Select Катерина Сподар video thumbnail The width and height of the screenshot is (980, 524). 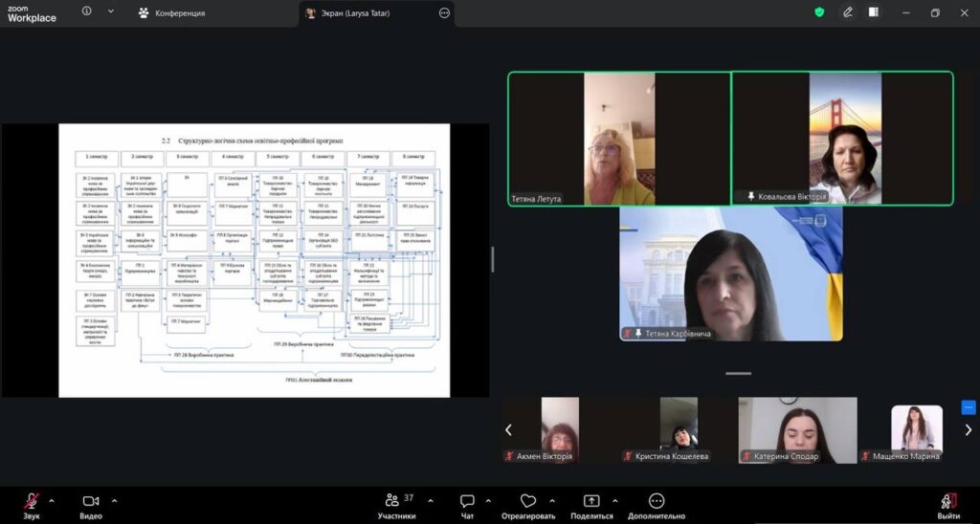pos(797,430)
